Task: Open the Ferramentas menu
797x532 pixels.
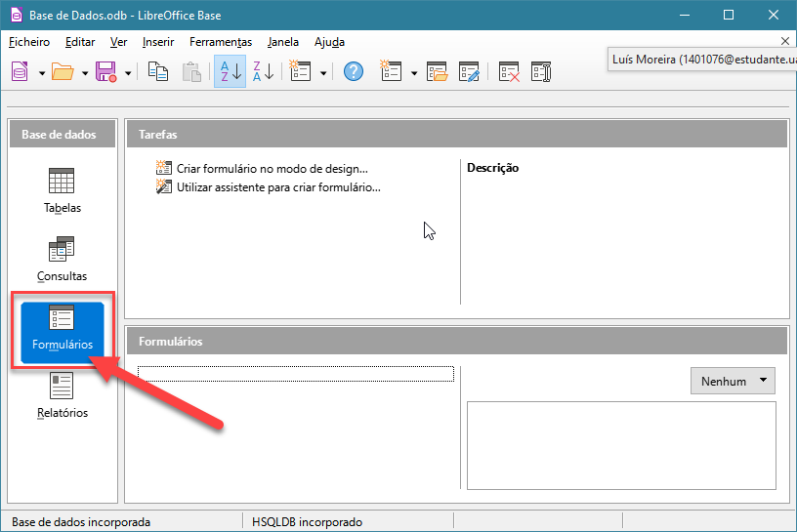Action: [221, 42]
